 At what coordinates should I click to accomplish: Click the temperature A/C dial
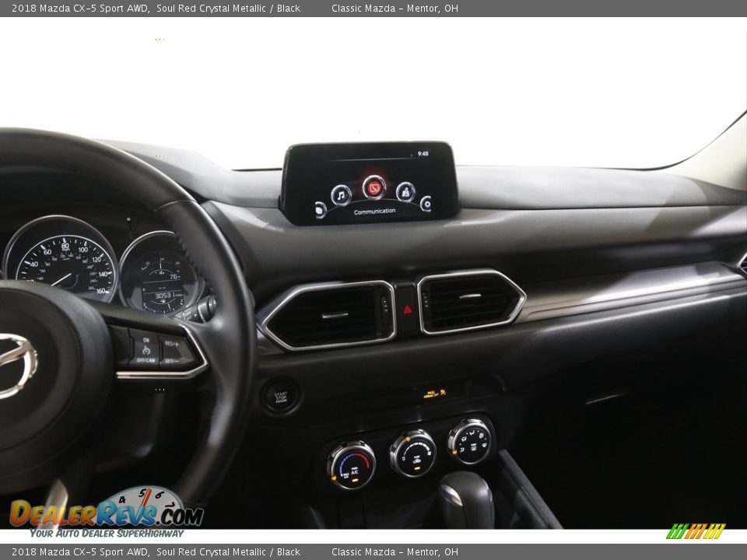pos(351,464)
